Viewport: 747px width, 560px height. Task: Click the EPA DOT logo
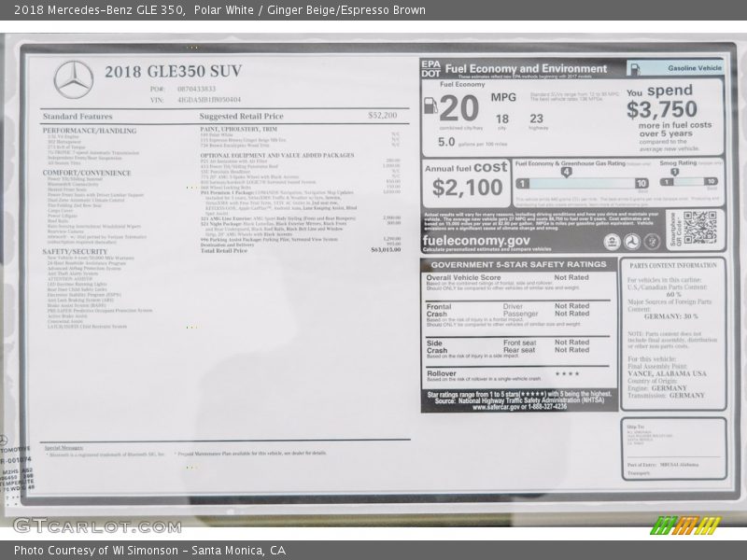click(430, 69)
